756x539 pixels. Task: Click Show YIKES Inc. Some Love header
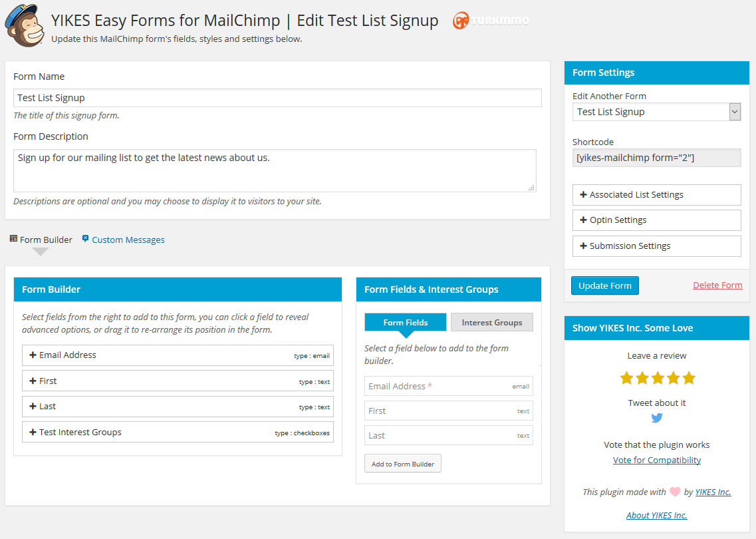click(657, 328)
